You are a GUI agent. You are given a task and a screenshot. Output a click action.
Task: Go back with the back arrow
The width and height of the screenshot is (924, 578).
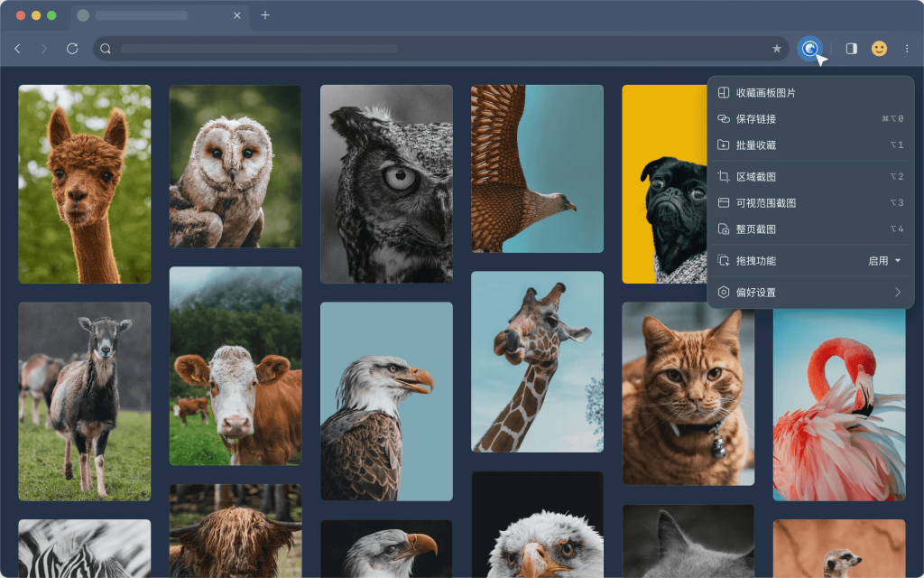pyautogui.click(x=17, y=49)
